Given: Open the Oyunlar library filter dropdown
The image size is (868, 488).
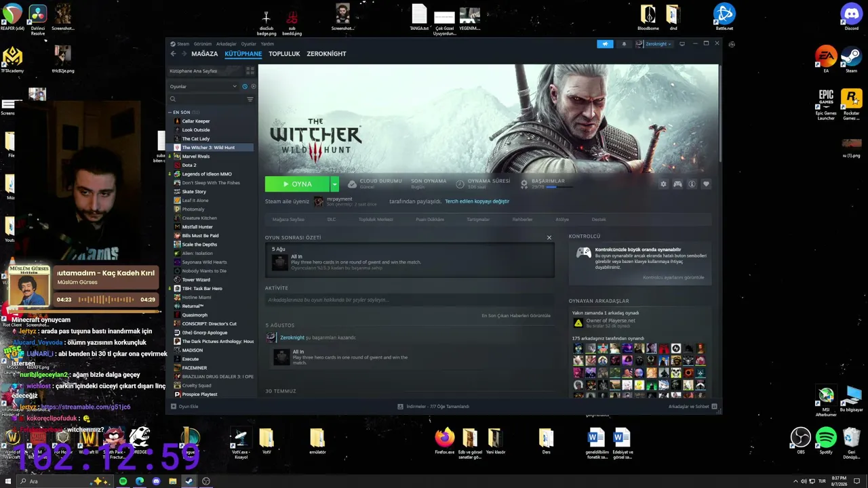Looking at the screenshot, I should pos(203,86).
